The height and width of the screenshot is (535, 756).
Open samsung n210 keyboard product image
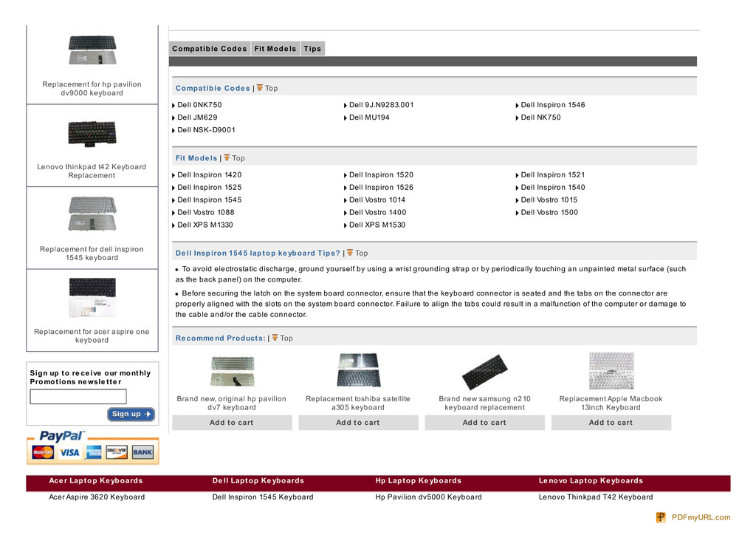coord(484,372)
